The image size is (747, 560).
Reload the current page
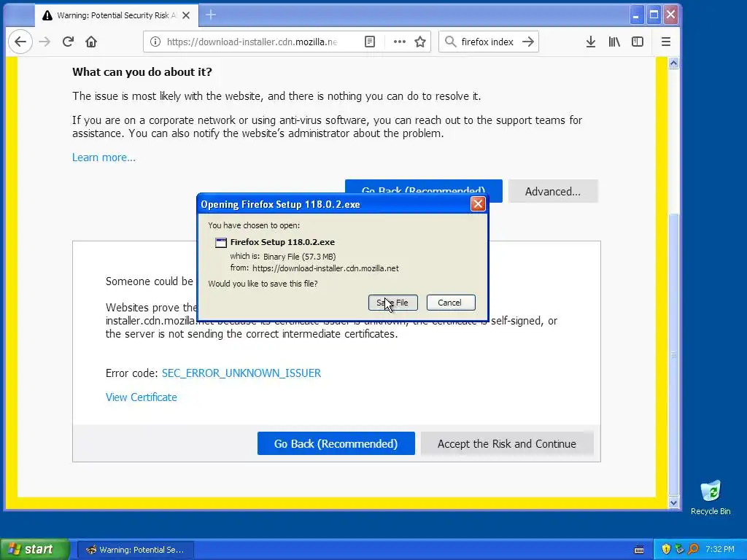pyautogui.click(x=68, y=42)
